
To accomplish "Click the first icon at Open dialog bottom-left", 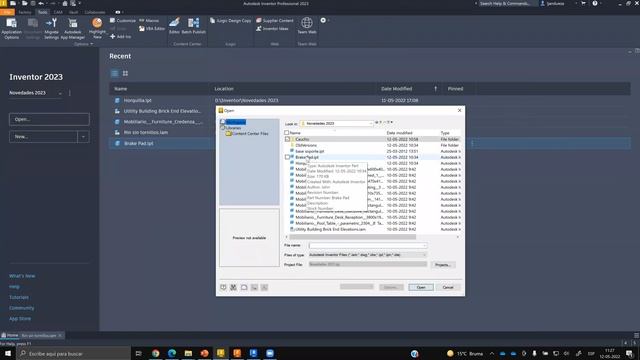I will pyautogui.click(x=223, y=287).
